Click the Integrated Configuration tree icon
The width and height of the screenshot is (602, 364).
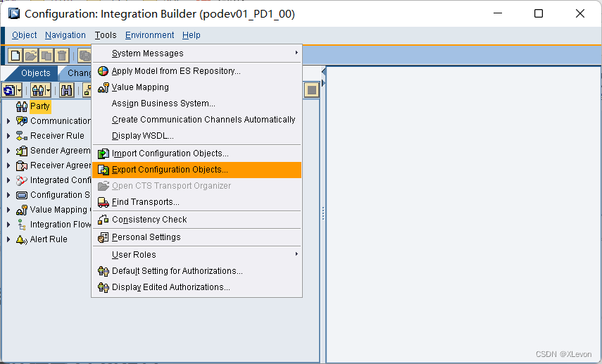pyautogui.click(x=22, y=180)
